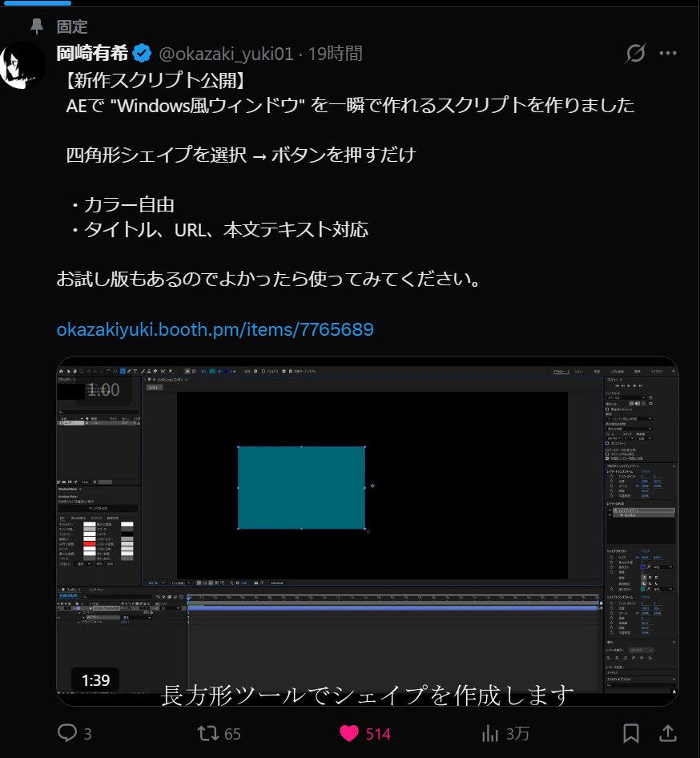Open the three-dot more options menu
This screenshot has width=700, height=758.
(x=668, y=53)
